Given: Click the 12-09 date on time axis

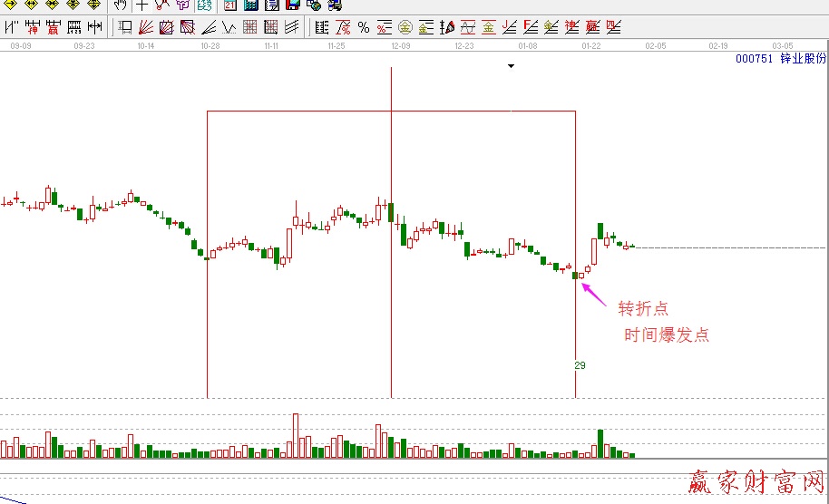Looking at the screenshot, I should [x=400, y=44].
